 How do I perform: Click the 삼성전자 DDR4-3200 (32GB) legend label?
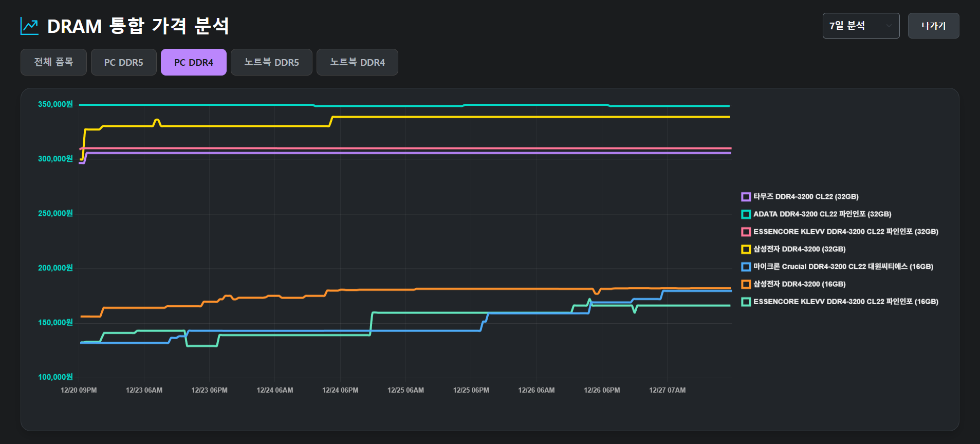point(800,249)
